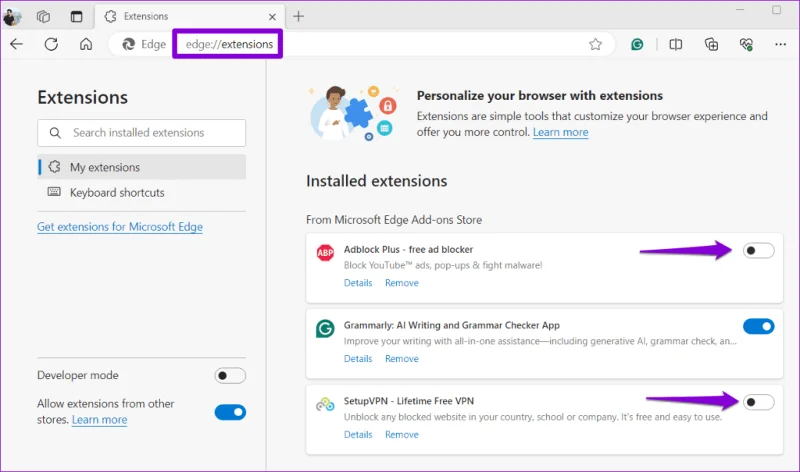
Task: Open the Settings and more ellipsis menu
Action: [780, 44]
